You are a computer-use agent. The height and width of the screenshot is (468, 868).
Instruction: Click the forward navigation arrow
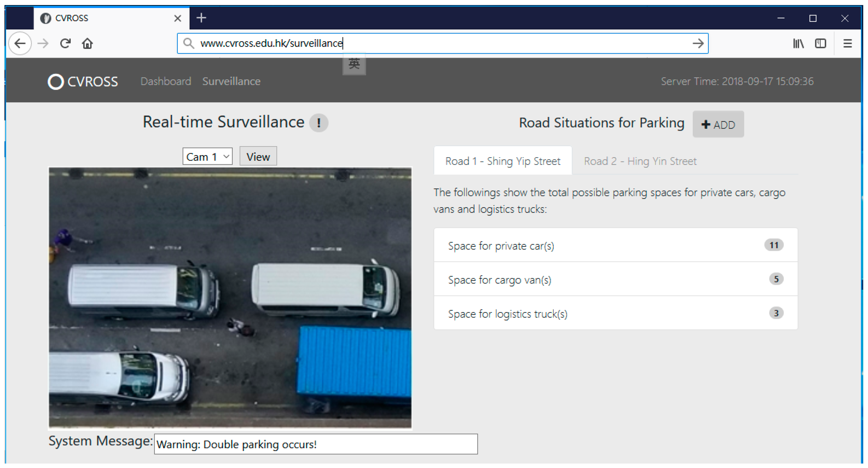point(43,44)
